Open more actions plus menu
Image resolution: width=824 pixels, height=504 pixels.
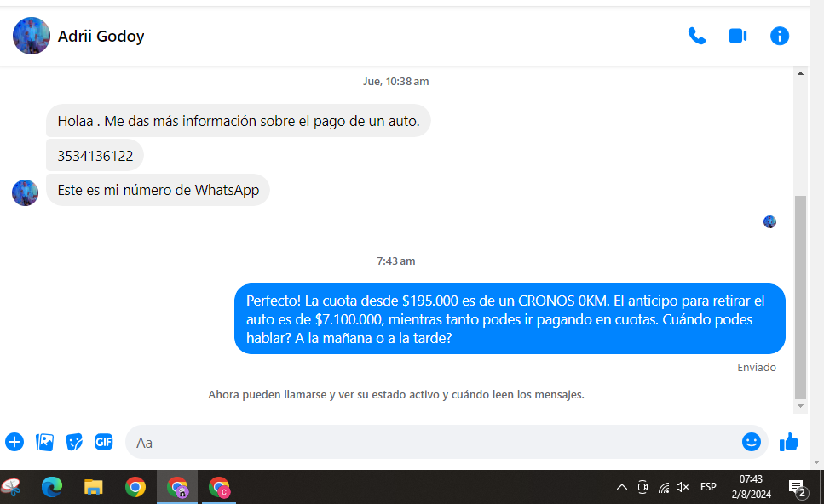point(14,442)
